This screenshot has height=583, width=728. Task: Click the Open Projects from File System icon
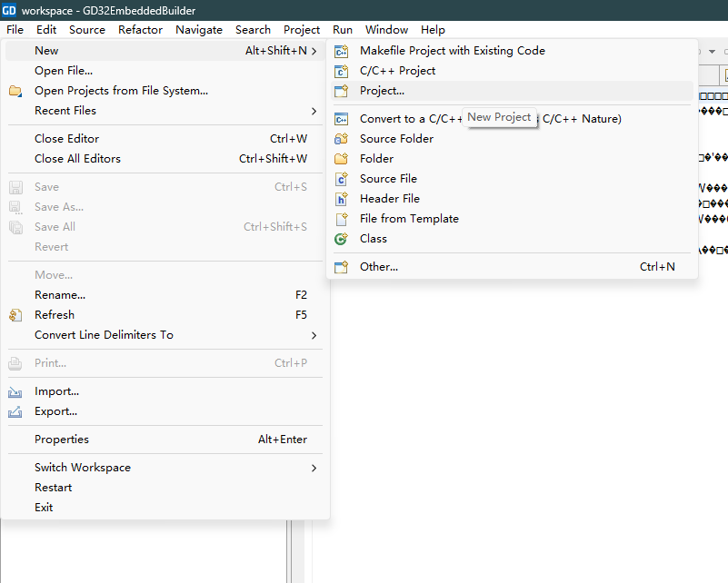(15, 91)
